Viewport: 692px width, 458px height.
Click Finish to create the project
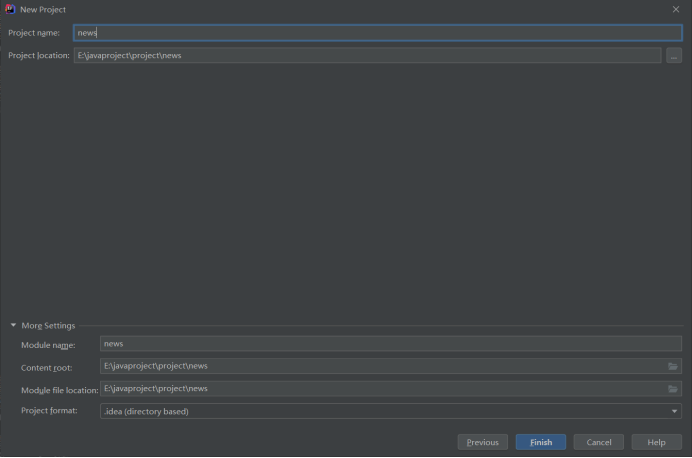[541, 442]
